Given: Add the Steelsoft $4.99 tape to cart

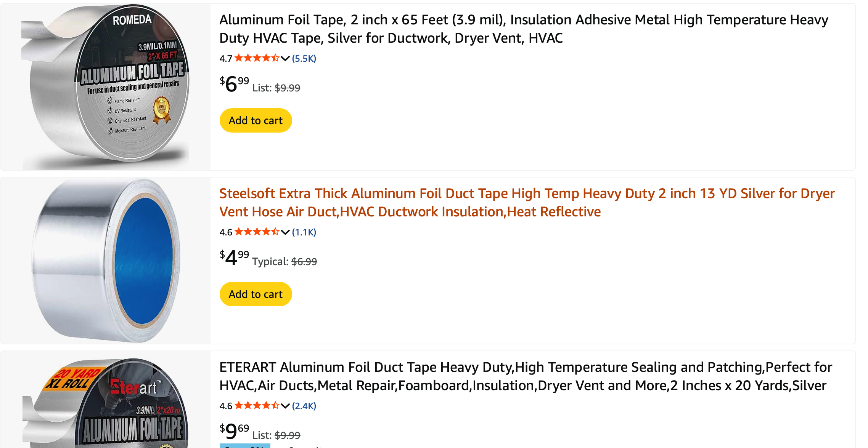Looking at the screenshot, I should pyautogui.click(x=256, y=294).
